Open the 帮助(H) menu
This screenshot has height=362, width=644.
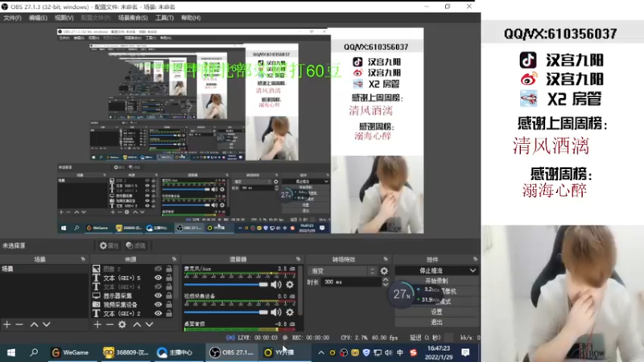[191, 18]
